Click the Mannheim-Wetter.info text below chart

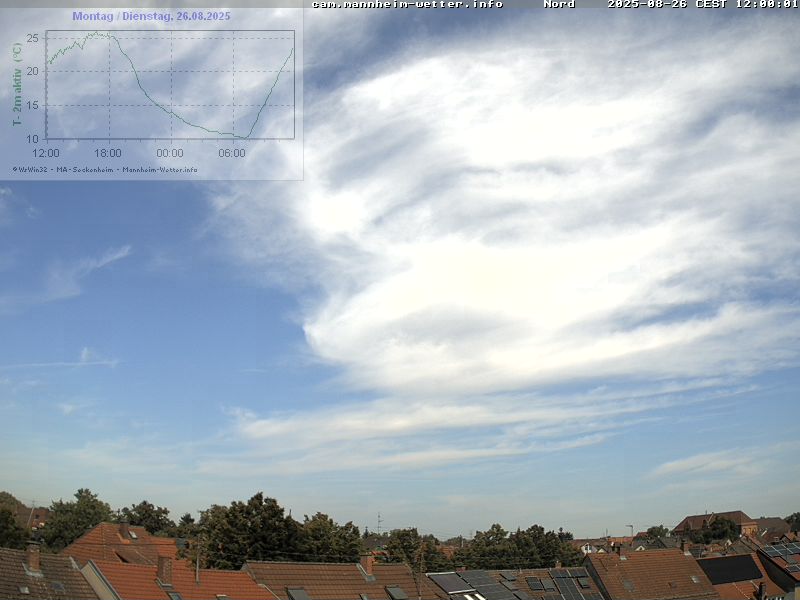coord(160,169)
